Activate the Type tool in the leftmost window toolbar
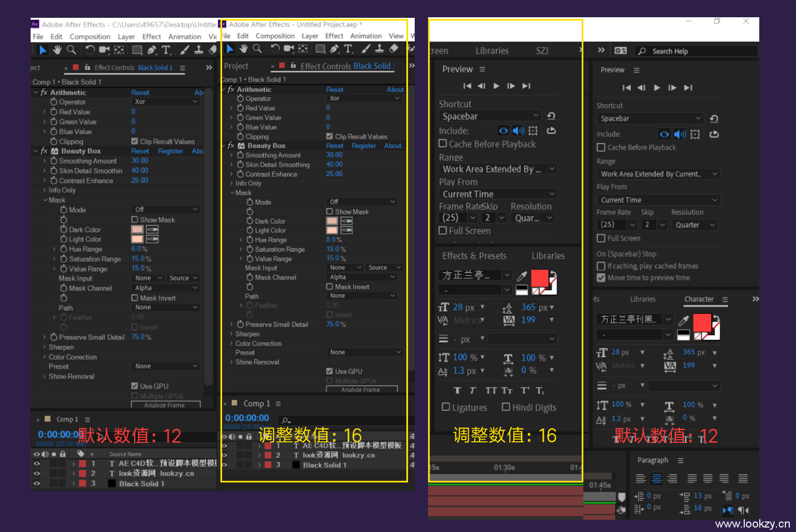 [166, 50]
